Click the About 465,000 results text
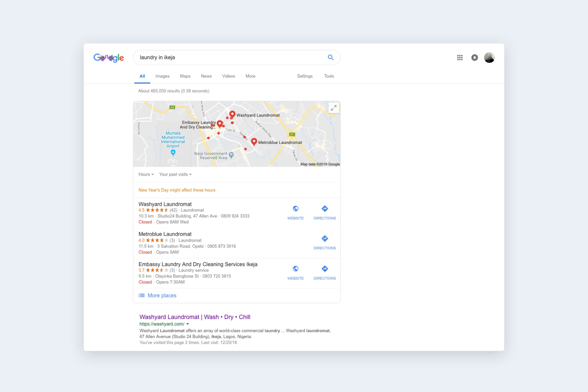 pyautogui.click(x=174, y=91)
